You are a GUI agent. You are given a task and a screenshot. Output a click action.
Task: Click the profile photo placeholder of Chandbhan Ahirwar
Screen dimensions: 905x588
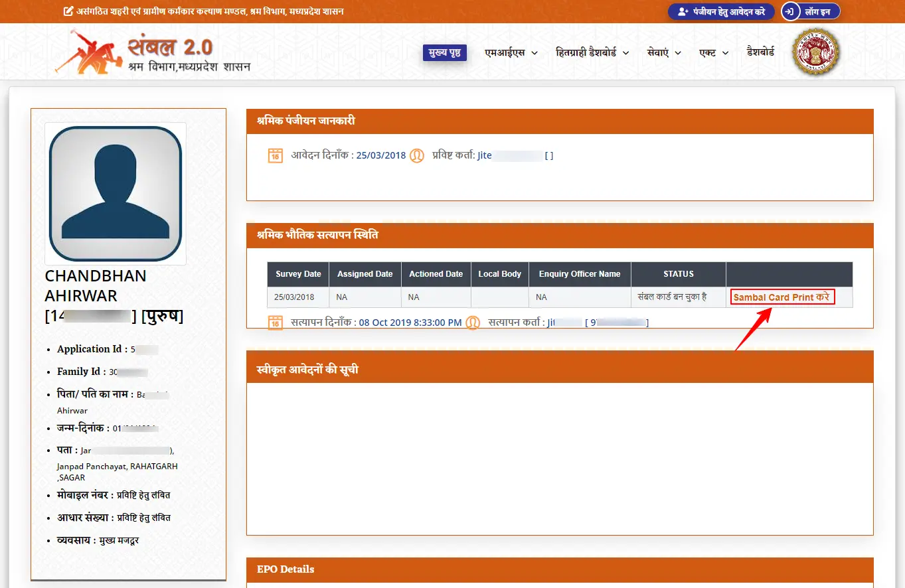coord(116,193)
